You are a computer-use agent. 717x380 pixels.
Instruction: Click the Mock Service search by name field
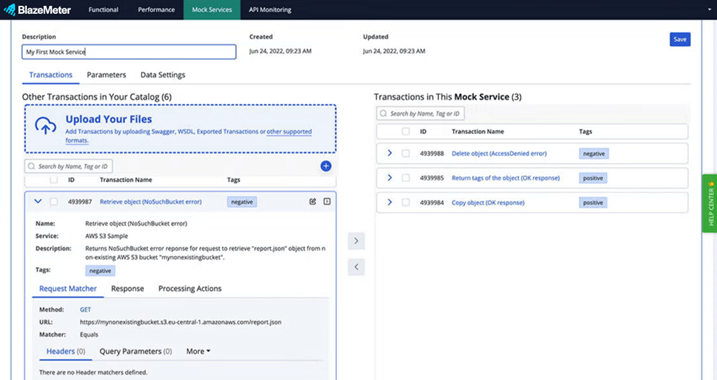point(420,113)
